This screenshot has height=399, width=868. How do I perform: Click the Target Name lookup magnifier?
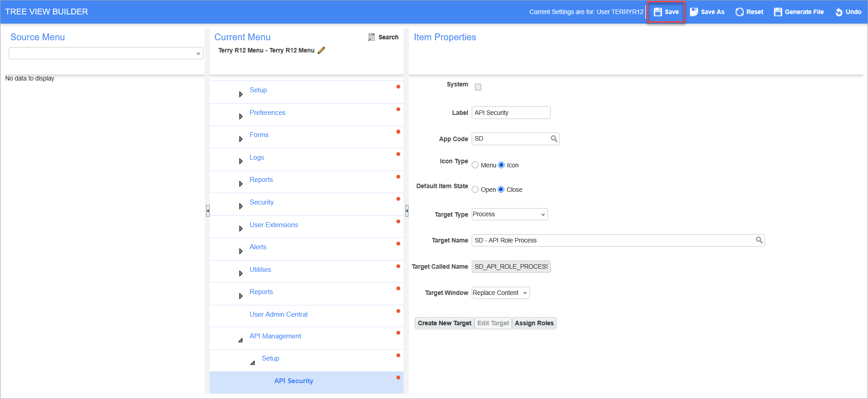point(759,240)
